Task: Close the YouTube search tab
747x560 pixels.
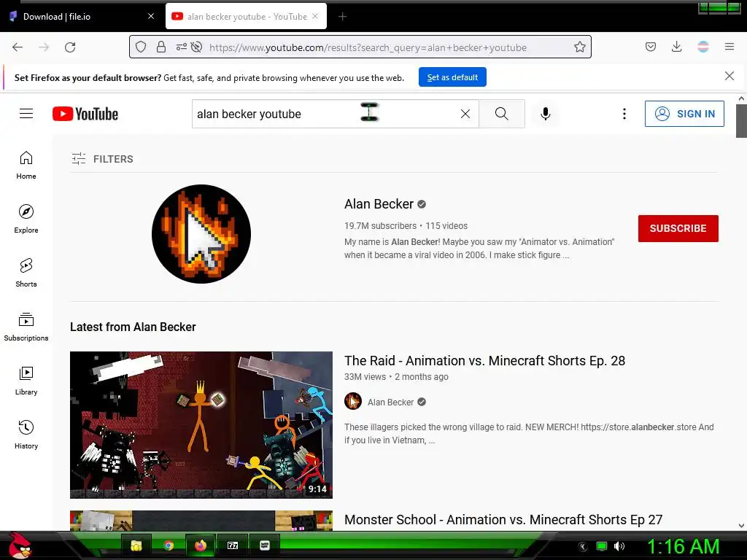Action: [315, 16]
